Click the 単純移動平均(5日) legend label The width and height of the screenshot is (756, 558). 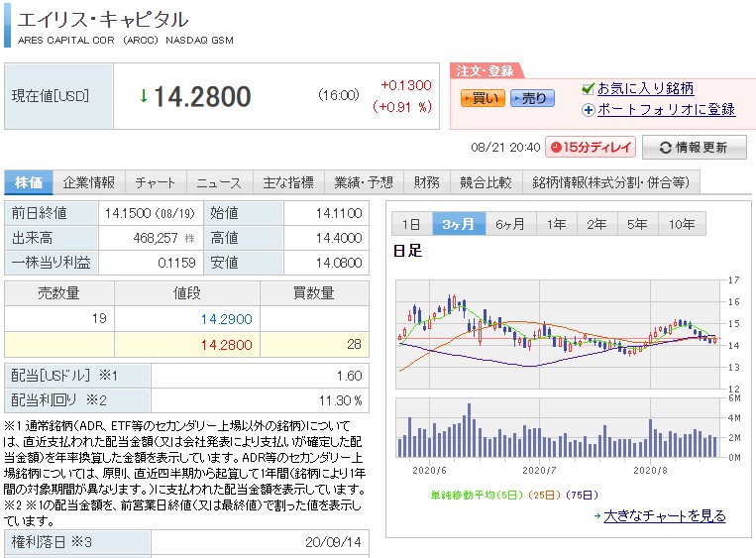(477, 495)
